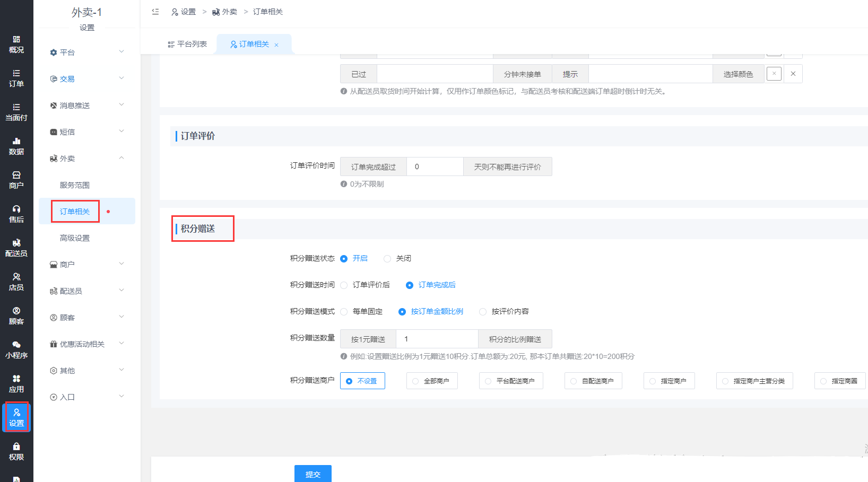Open the 数据 statistics section
868x482 pixels.
(16, 146)
